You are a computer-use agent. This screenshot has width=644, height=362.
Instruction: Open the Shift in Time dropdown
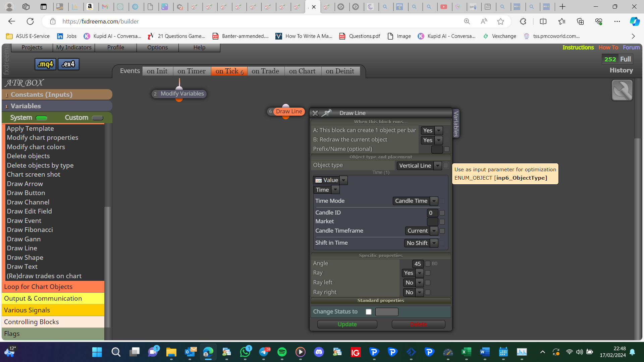coord(421,243)
